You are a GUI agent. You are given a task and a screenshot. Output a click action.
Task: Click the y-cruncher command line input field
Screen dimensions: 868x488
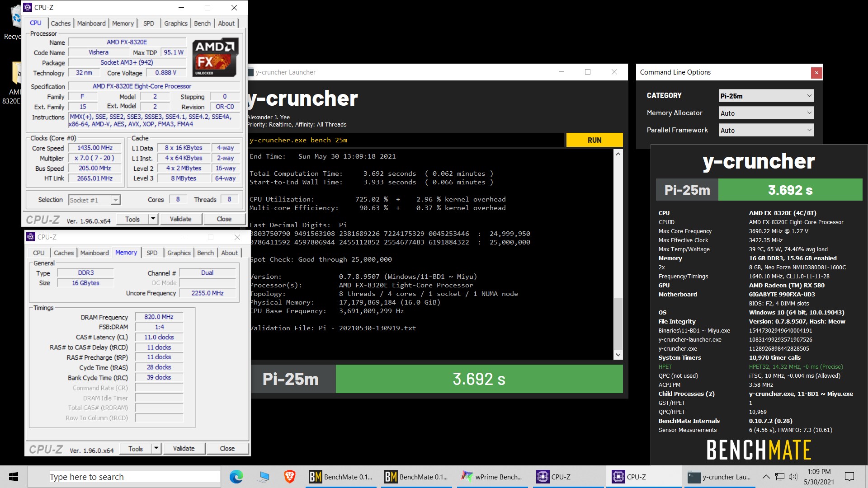[406, 140]
